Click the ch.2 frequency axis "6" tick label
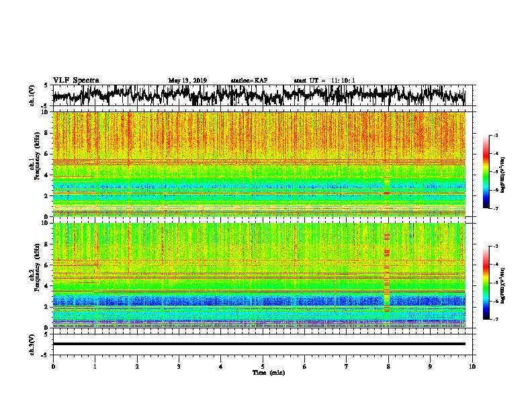532x411 pixels. [47, 265]
